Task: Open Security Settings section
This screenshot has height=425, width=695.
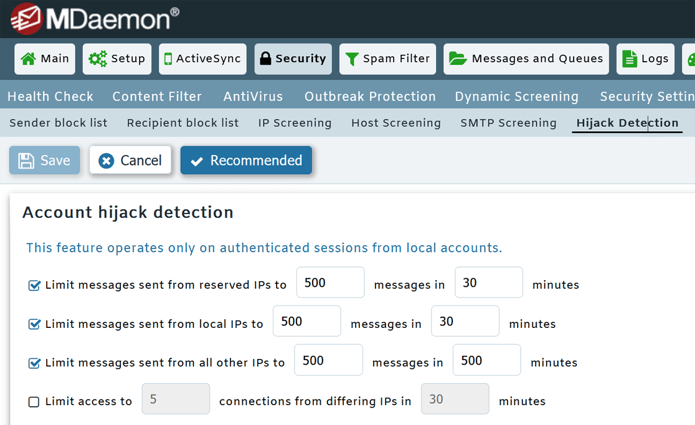Action: click(x=647, y=96)
